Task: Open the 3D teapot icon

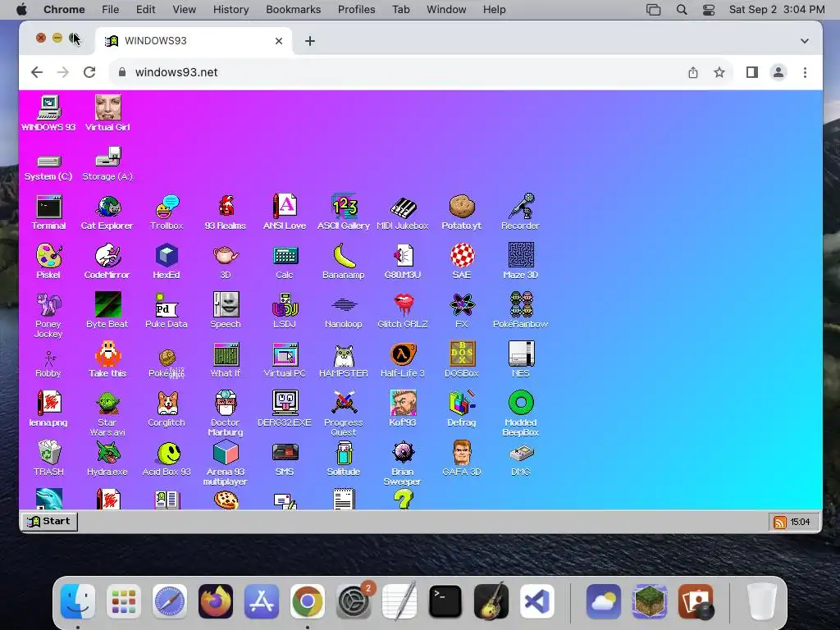Action: 226,262
